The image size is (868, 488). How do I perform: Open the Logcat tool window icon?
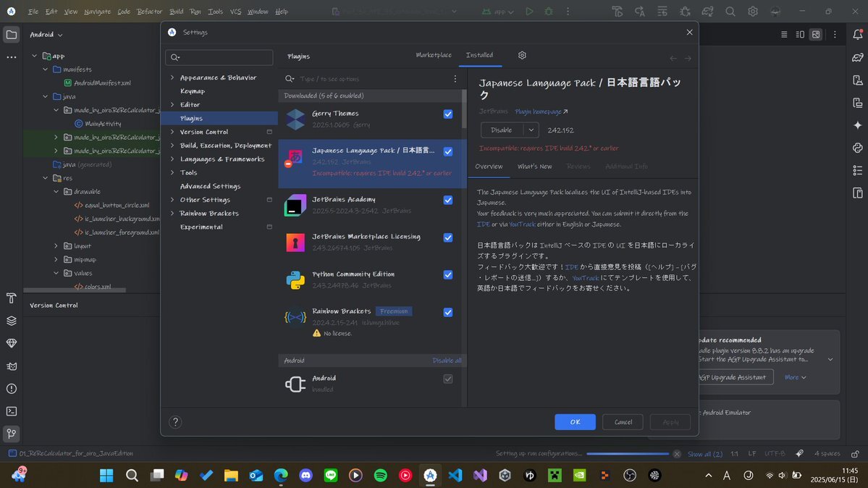(x=11, y=366)
